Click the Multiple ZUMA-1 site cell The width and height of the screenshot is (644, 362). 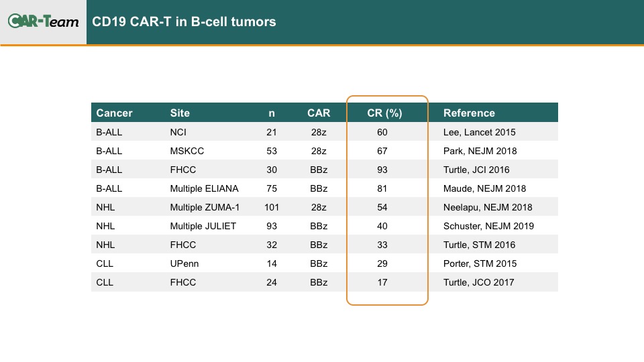(205, 207)
